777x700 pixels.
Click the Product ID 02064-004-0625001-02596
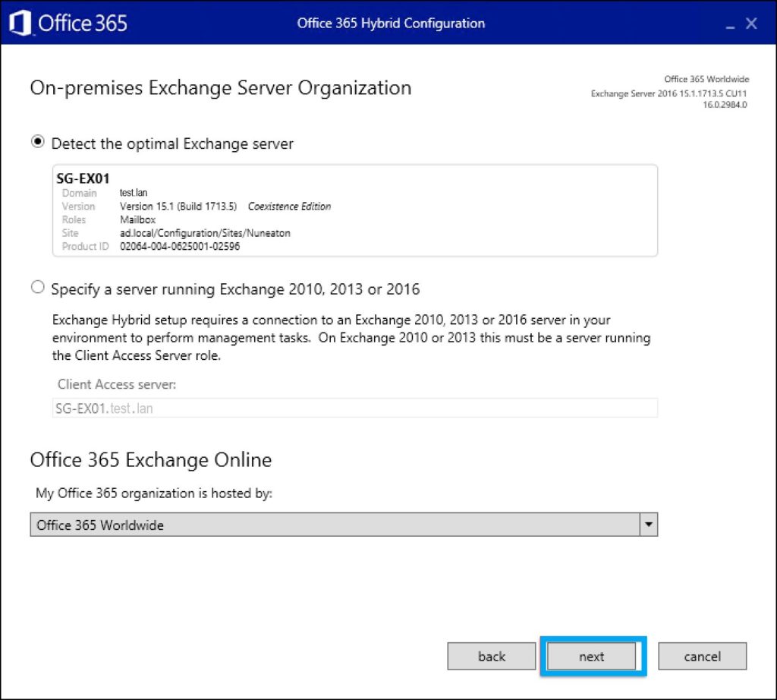pos(180,247)
